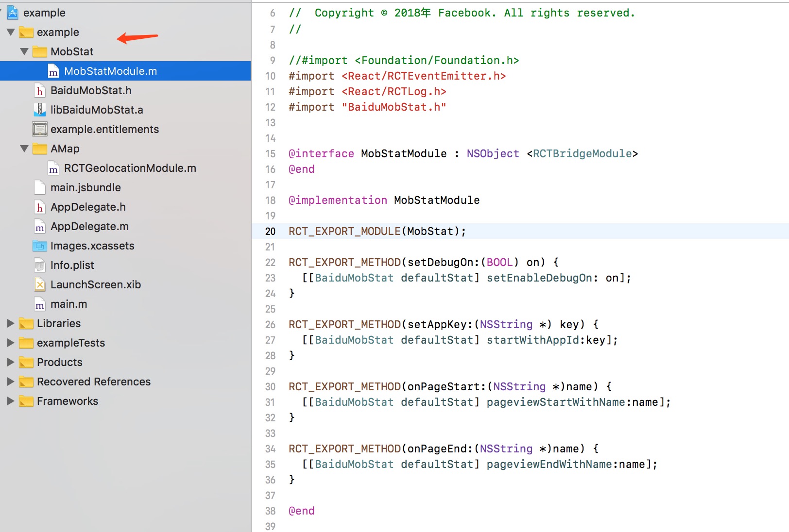Click the AppDelegate.h header icon
Viewport: 789px width, 532px height.
point(40,207)
